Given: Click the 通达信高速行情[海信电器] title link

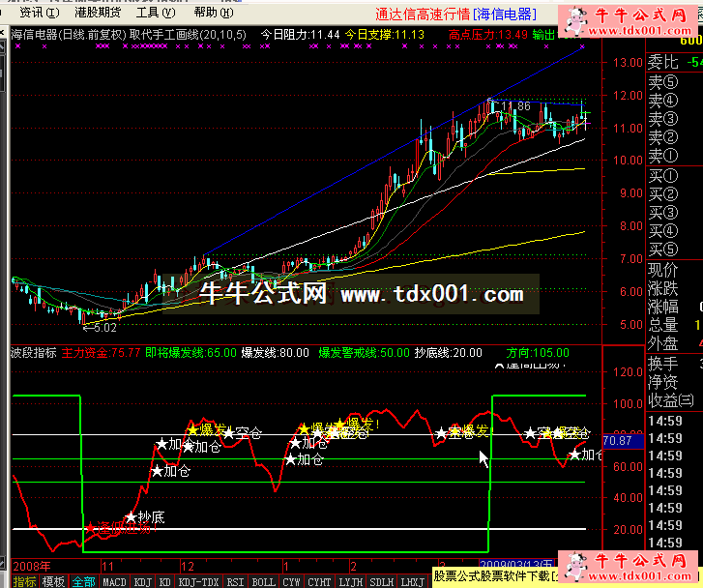Looking at the screenshot, I should click(x=455, y=15).
